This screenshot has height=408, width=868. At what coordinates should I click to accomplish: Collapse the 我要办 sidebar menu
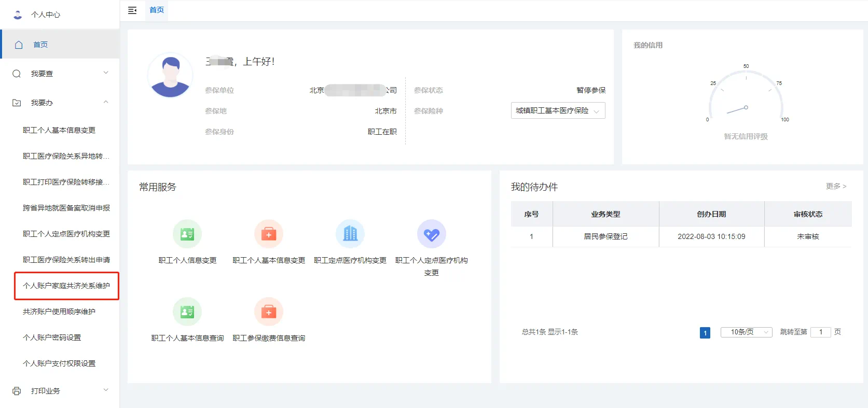coord(60,103)
